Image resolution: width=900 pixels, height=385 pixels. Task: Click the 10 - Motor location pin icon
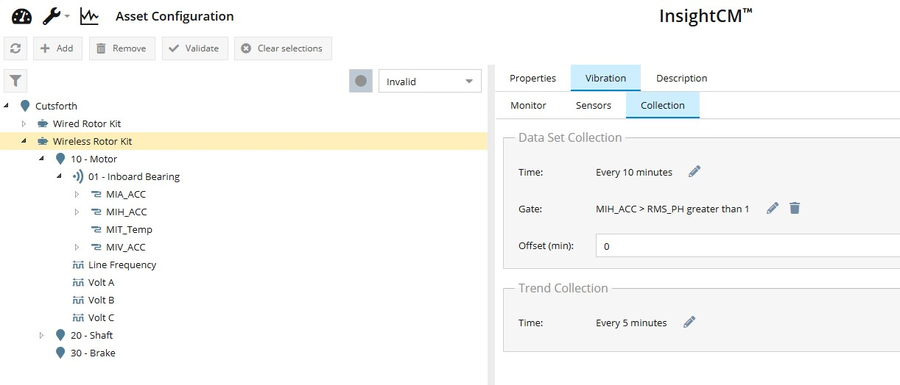pyautogui.click(x=60, y=159)
